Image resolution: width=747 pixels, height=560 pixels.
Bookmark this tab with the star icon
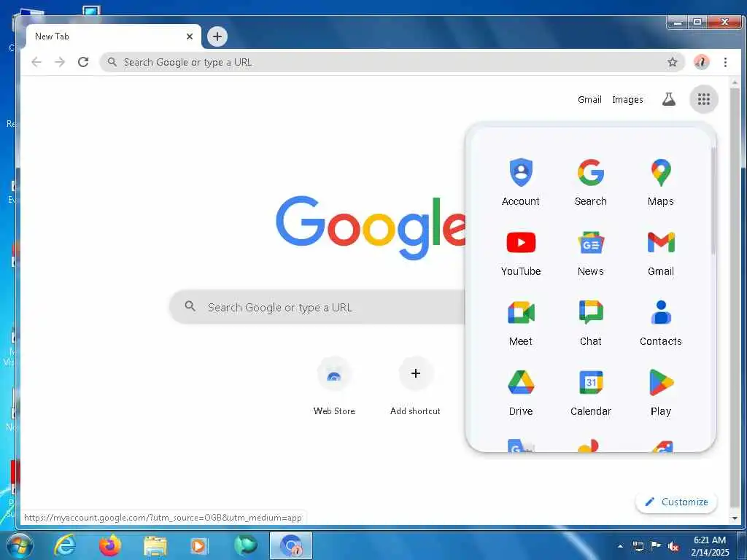click(672, 62)
